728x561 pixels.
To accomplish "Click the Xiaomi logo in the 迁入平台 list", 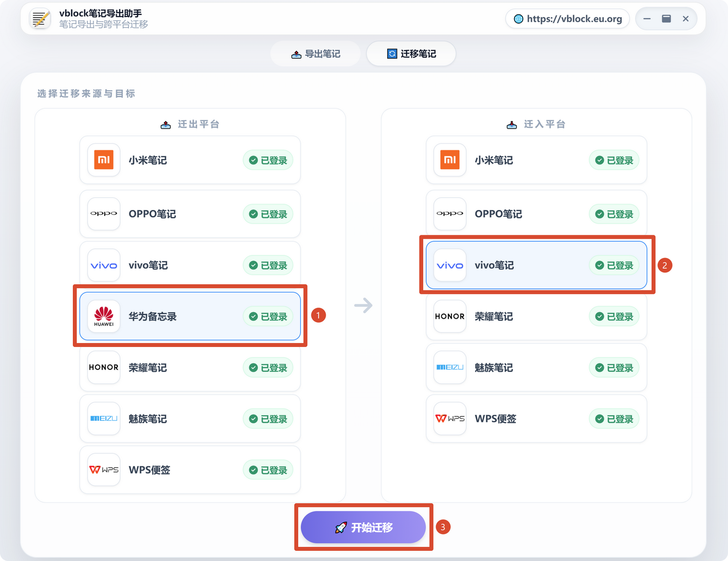I will [x=450, y=160].
